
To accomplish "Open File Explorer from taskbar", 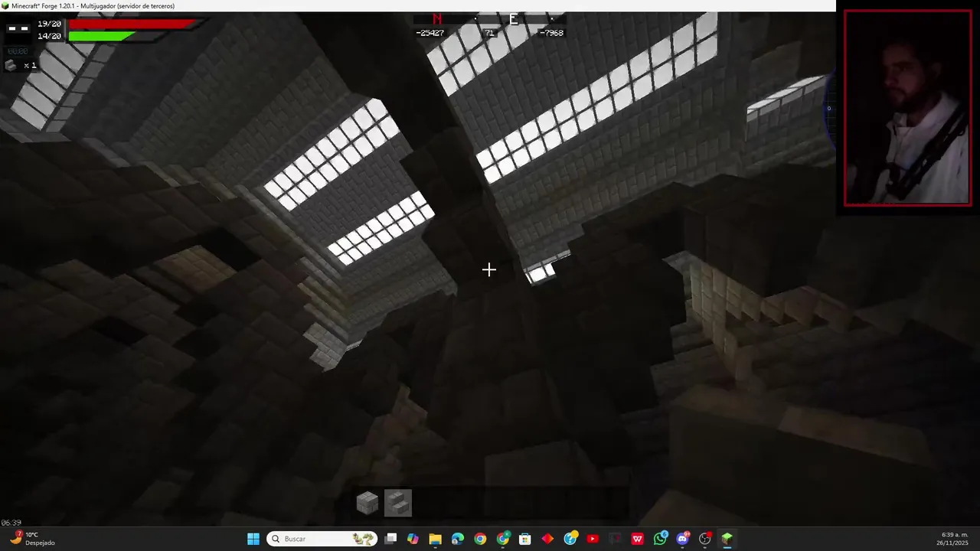I will click(435, 539).
